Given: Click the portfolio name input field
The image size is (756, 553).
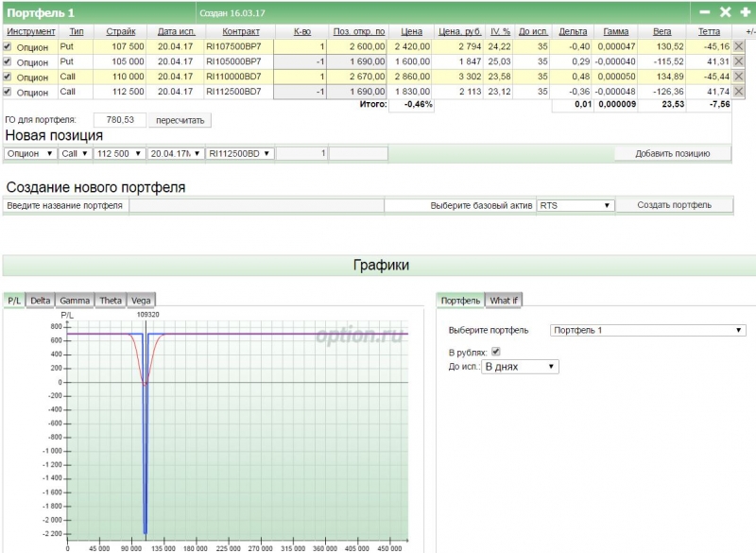Looking at the screenshot, I should tap(256, 205).
